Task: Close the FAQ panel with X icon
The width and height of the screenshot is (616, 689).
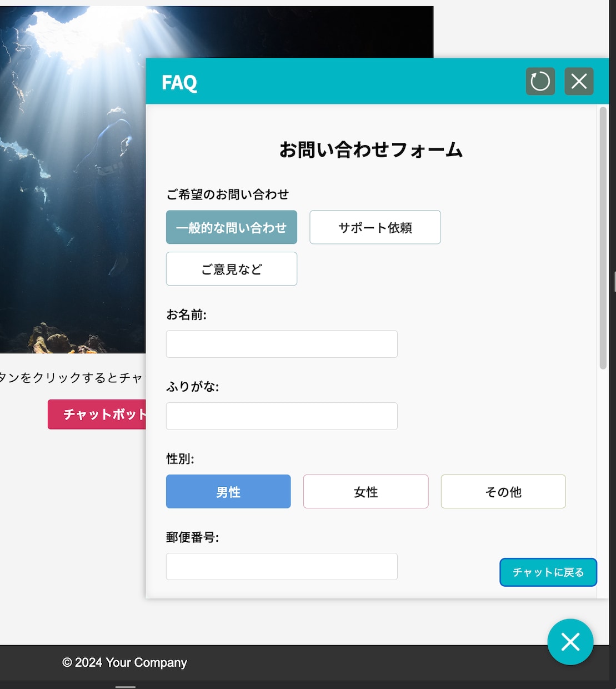Action: pos(579,81)
